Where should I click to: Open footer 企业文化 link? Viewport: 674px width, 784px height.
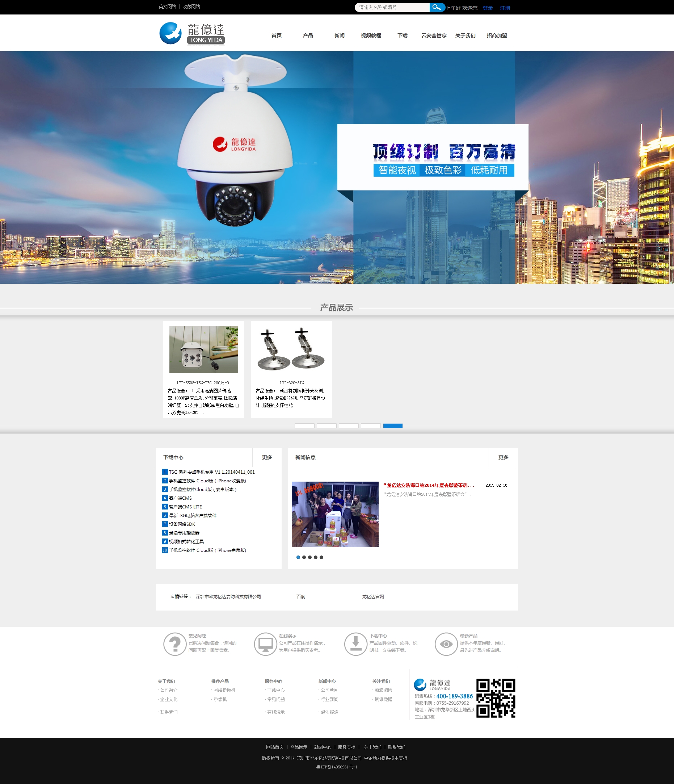168,699
